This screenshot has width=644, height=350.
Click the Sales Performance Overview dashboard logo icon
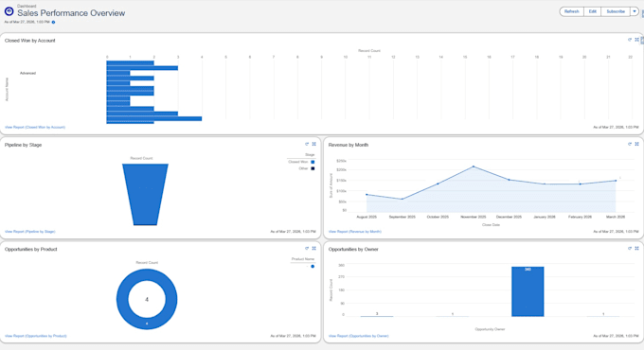[9, 11]
